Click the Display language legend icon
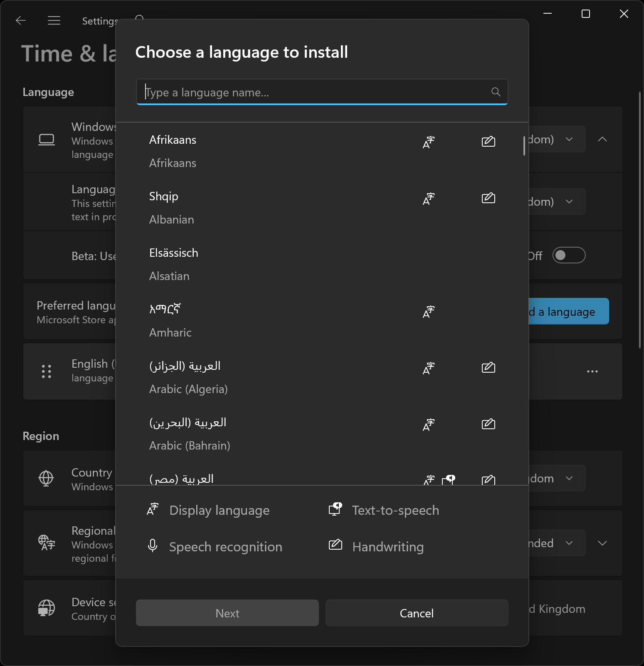Image resolution: width=644 pixels, height=666 pixels. click(153, 509)
